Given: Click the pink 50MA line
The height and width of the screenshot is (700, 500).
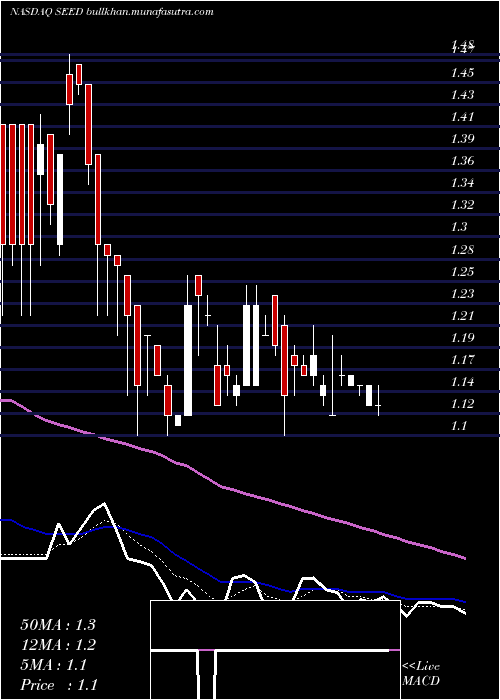Looking at the screenshot, I should click(232, 489).
